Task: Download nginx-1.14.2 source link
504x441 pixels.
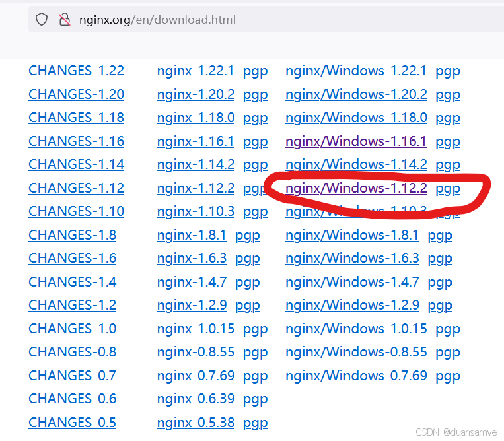Action: pos(196,165)
